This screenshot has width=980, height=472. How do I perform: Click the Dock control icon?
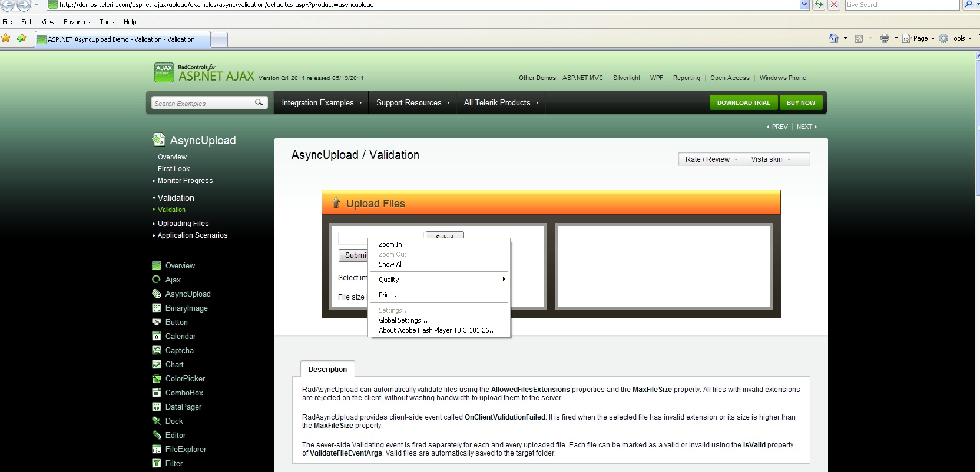coord(156,421)
